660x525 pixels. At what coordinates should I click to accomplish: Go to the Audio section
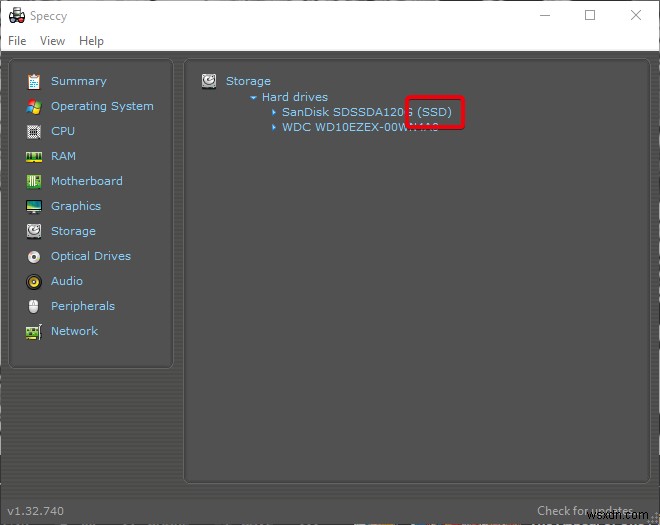coord(67,281)
